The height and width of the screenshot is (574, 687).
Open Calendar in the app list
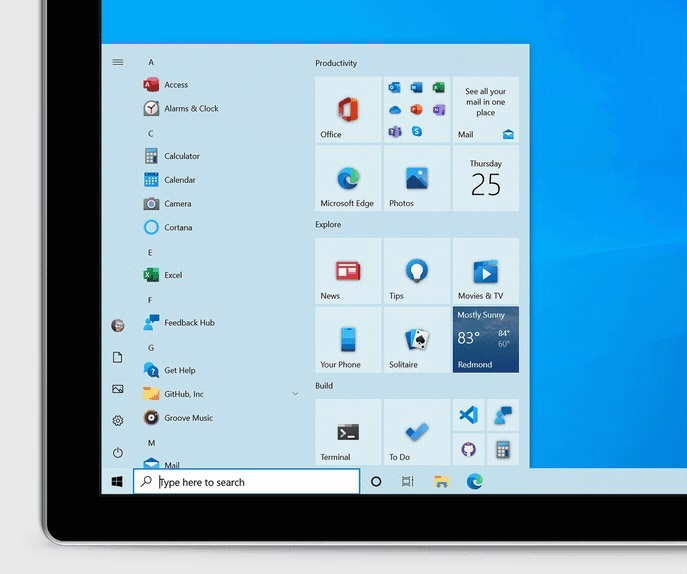point(170,180)
